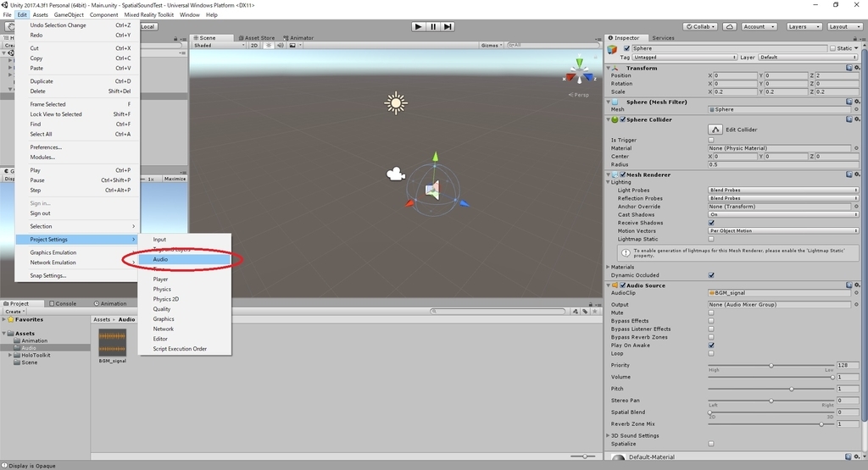Click the Create button in Project panel
Screen dimensions: 868x470
click(14, 312)
